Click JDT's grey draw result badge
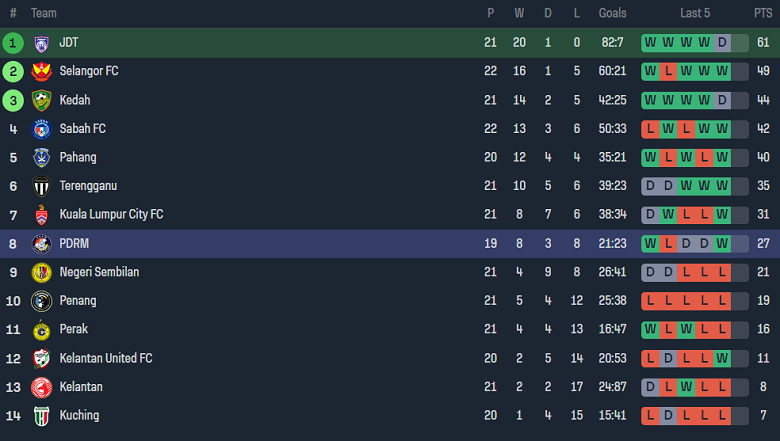 pyautogui.click(x=722, y=43)
